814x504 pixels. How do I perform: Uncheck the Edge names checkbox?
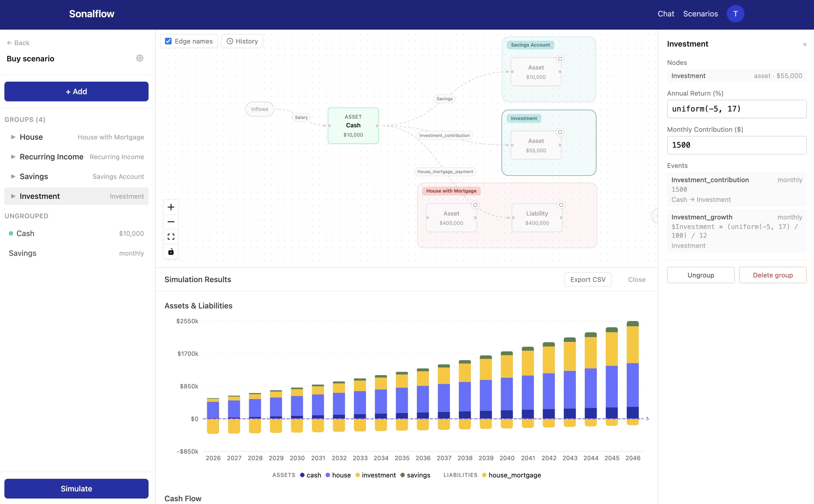tap(168, 41)
